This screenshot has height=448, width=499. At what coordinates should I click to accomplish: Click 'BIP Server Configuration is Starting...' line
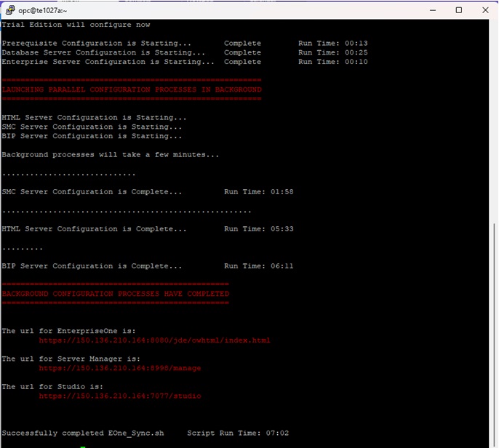tap(92, 136)
